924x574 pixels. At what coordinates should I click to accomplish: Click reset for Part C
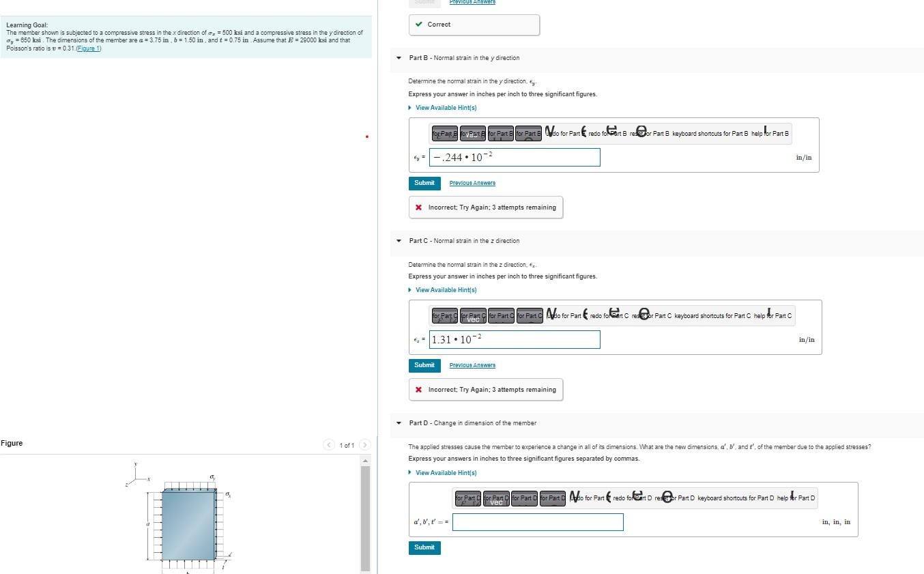652,316
